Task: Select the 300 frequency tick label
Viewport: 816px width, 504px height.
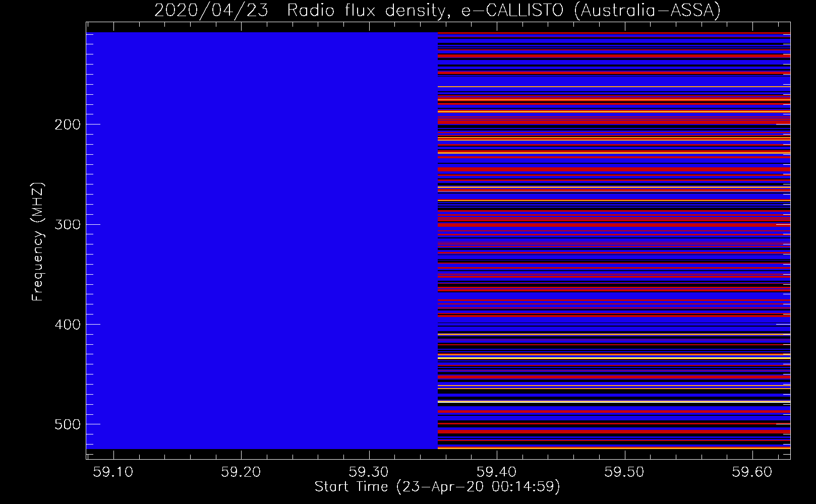Action: click(67, 224)
